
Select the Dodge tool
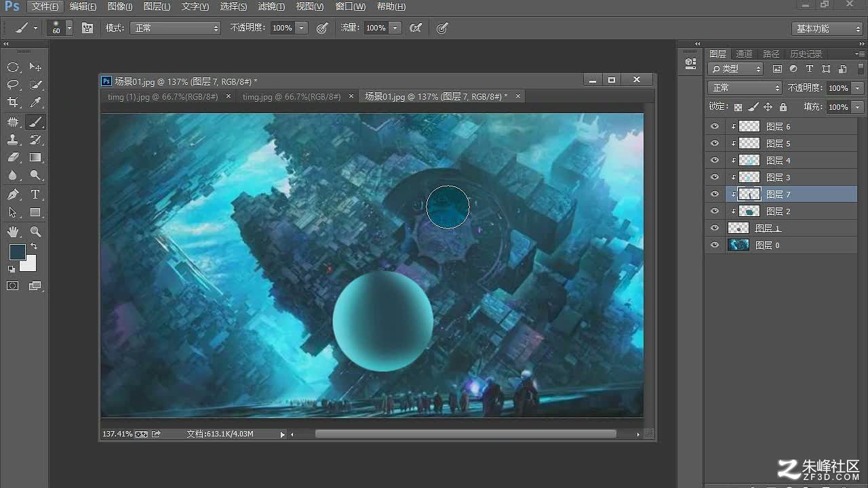pyautogui.click(x=35, y=175)
